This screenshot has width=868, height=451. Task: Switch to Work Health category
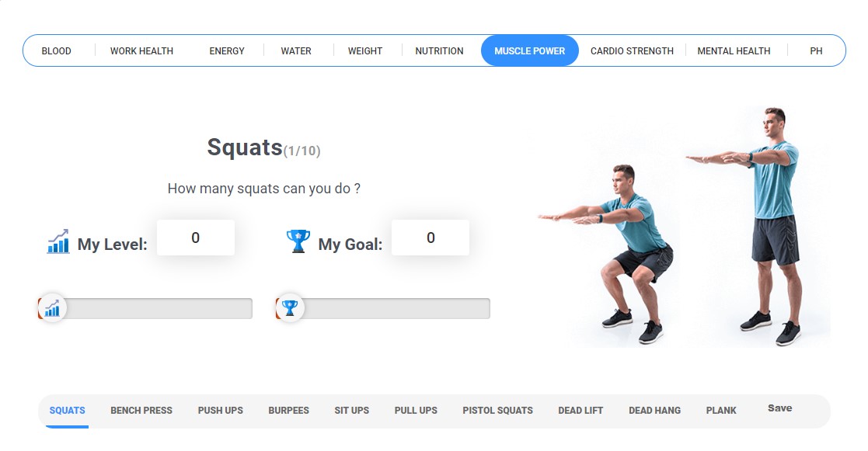pyautogui.click(x=141, y=51)
